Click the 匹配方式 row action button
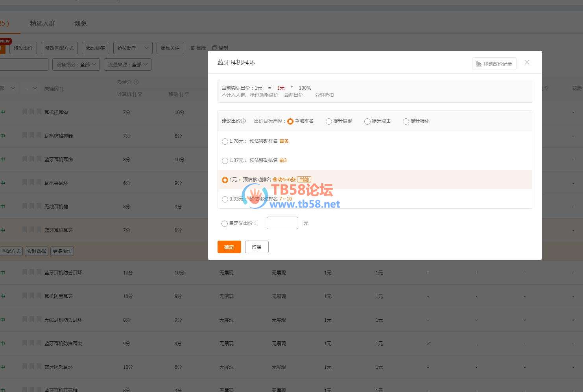The width and height of the screenshot is (583, 392). click(x=11, y=251)
